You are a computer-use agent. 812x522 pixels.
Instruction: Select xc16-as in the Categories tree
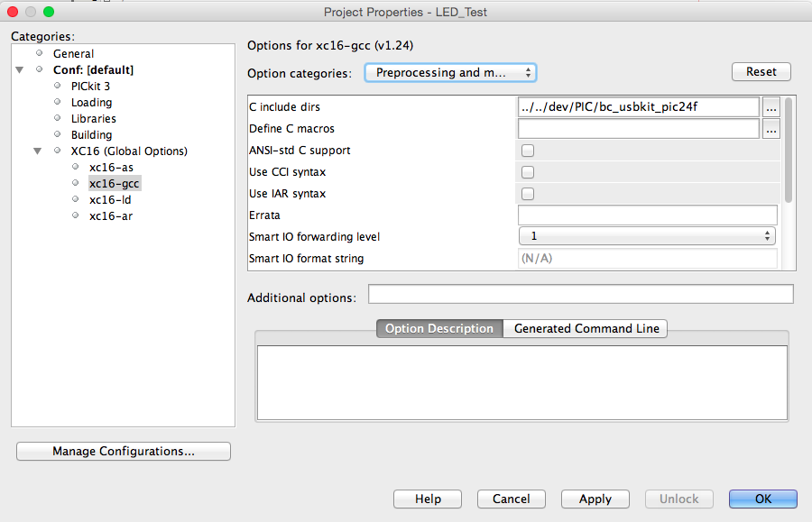(110, 168)
